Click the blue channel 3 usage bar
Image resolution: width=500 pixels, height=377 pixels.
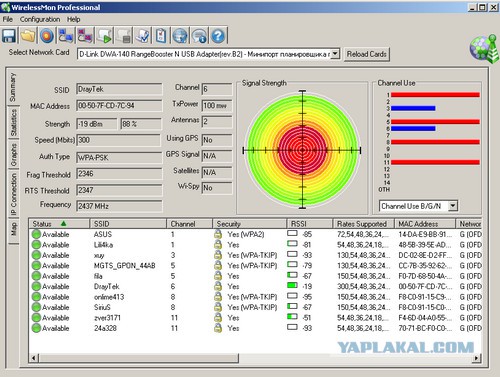click(x=413, y=108)
